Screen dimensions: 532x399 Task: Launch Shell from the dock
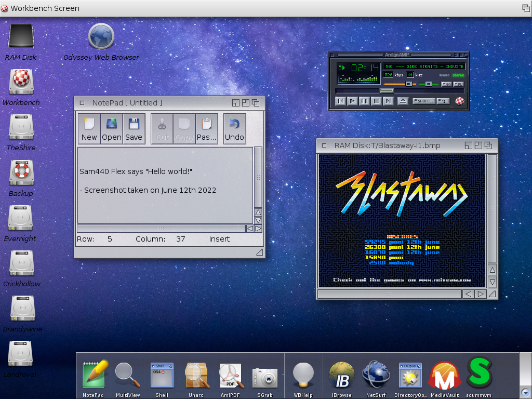(x=162, y=375)
